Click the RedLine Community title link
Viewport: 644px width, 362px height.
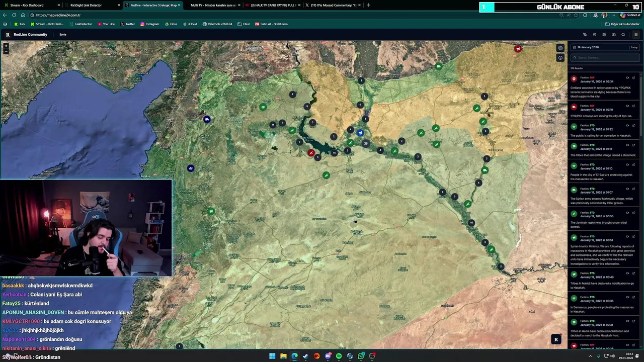[30, 35]
